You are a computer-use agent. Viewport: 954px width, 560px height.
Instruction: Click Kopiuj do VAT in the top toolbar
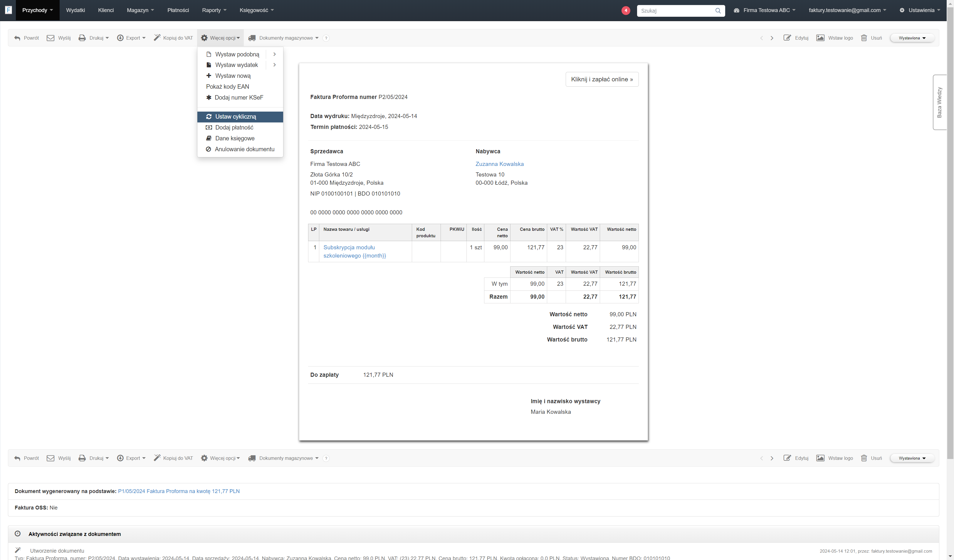tap(173, 38)
